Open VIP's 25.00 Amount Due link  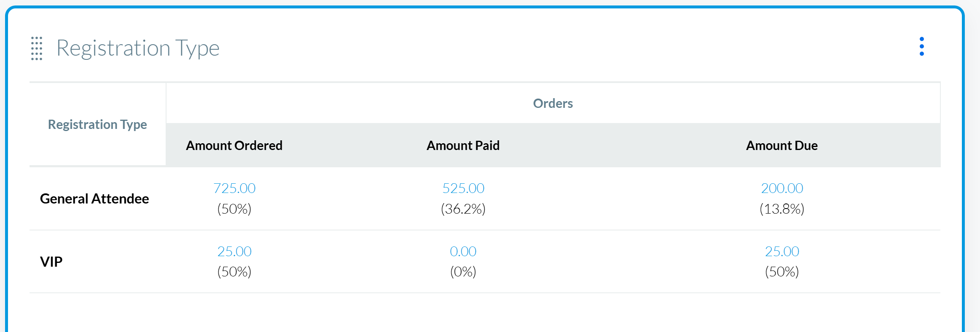782,251
